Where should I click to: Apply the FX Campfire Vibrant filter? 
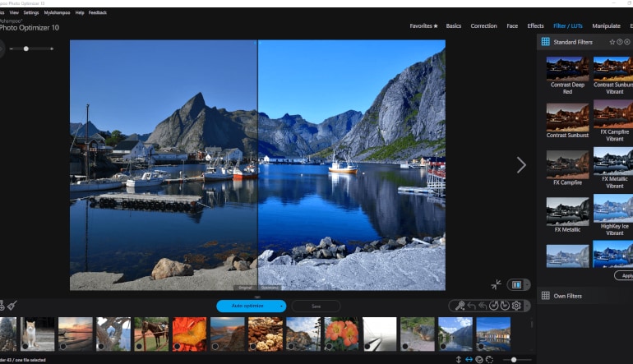coord(614,121)
